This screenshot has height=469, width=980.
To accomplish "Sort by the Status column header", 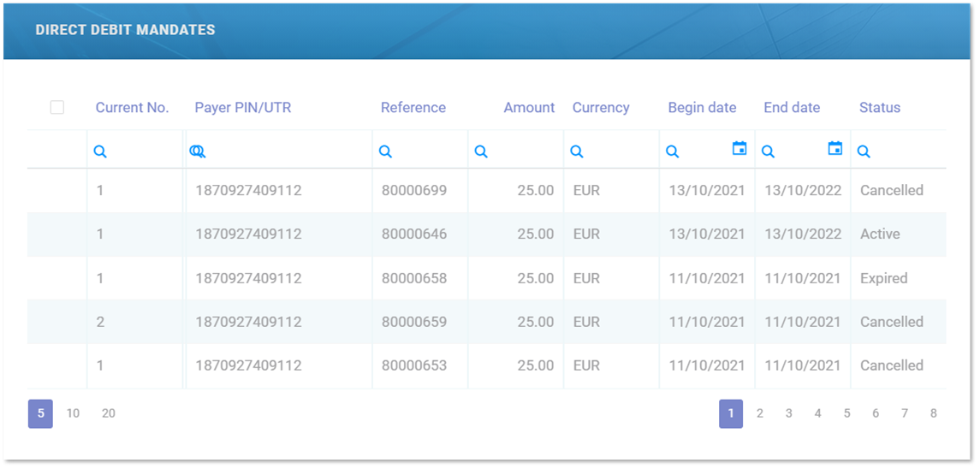I will coord(880,108).
